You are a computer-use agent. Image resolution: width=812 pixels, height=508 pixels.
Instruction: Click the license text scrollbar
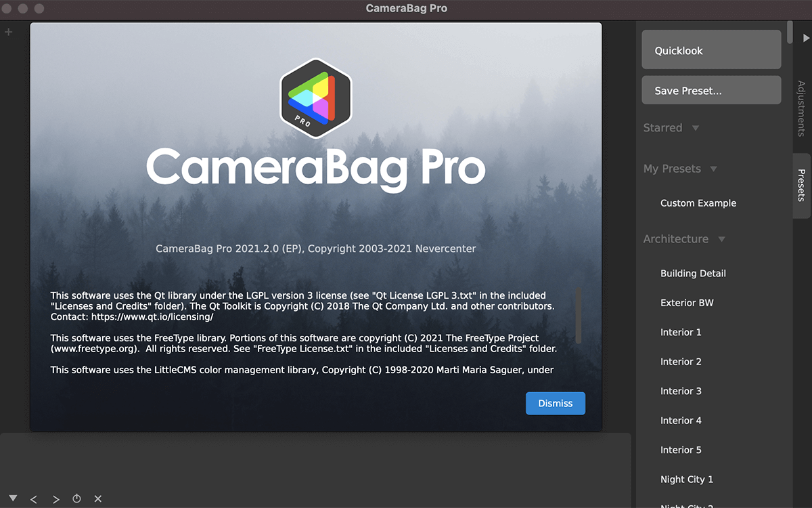[579, 315]
